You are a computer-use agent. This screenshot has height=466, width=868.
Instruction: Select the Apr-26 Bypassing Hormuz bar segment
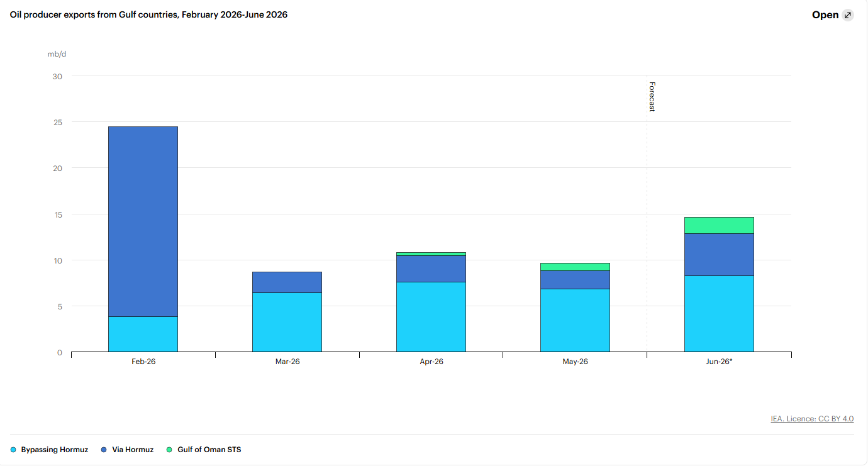[431, 317]
